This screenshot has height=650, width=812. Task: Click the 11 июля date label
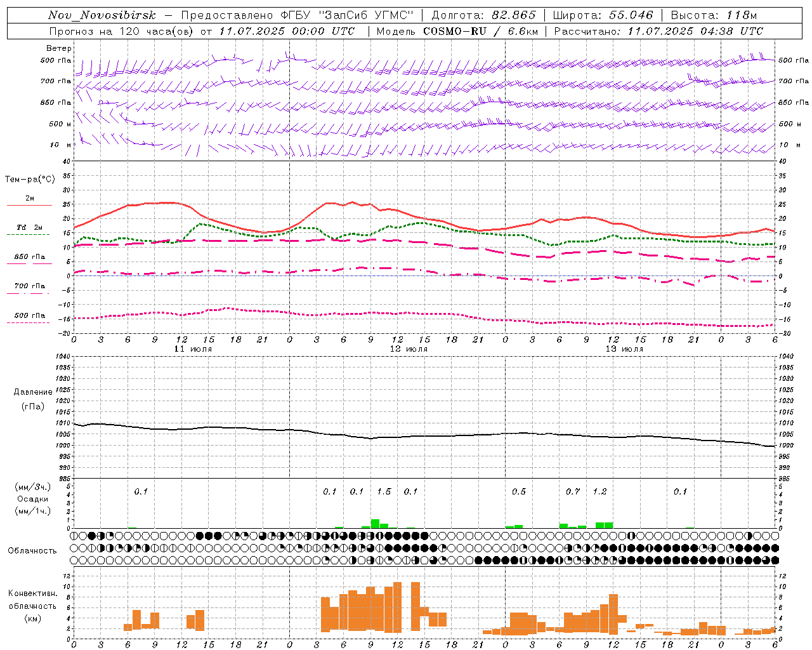[x=193, y=349]
